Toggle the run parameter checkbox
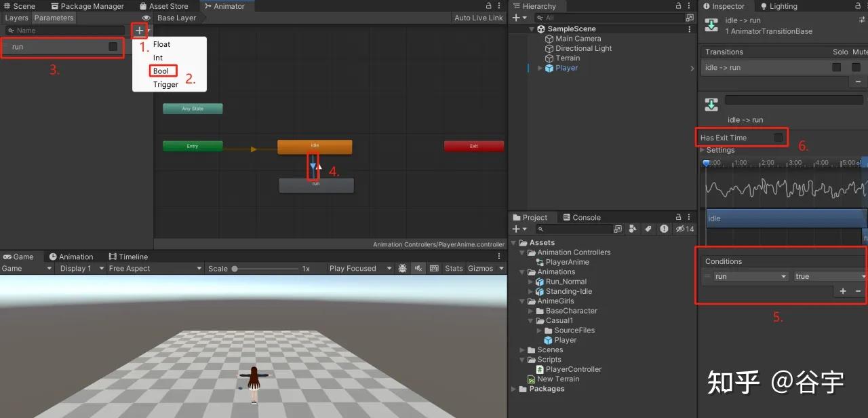 [x=112, y=47]
